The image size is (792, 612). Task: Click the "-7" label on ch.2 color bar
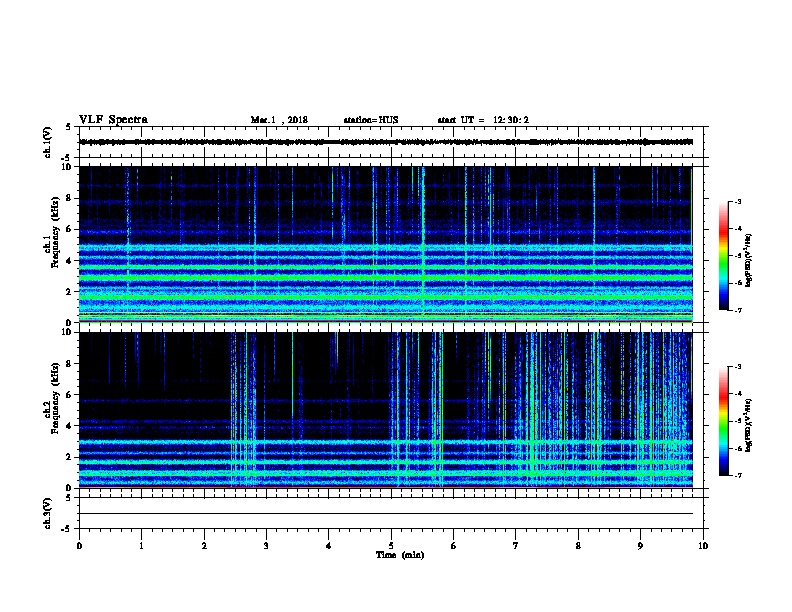pyautogui.click(x=737, y=475)
